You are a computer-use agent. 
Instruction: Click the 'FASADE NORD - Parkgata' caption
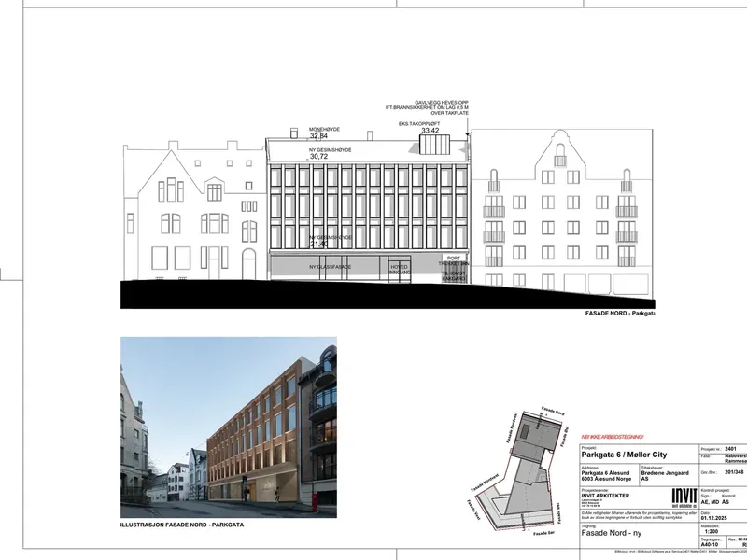[620, 314]
